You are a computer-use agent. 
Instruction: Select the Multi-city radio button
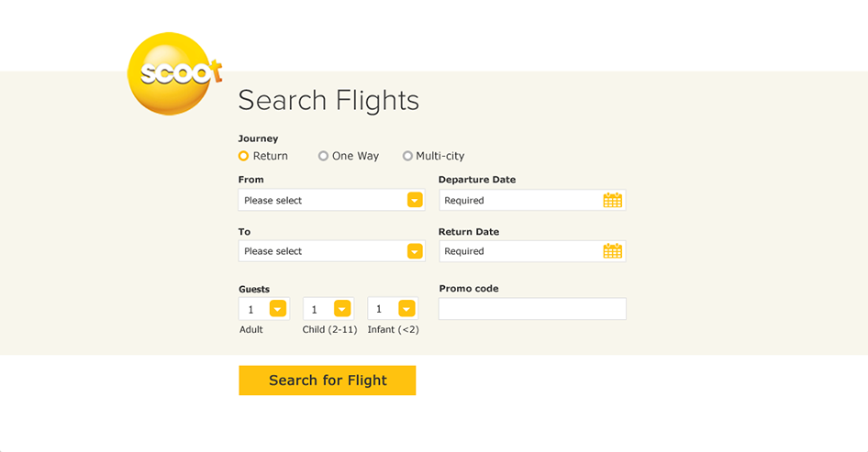(407, 156)
